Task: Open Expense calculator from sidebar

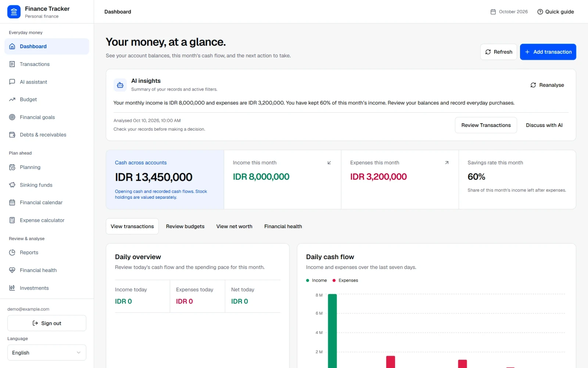Action: point(47,220)
